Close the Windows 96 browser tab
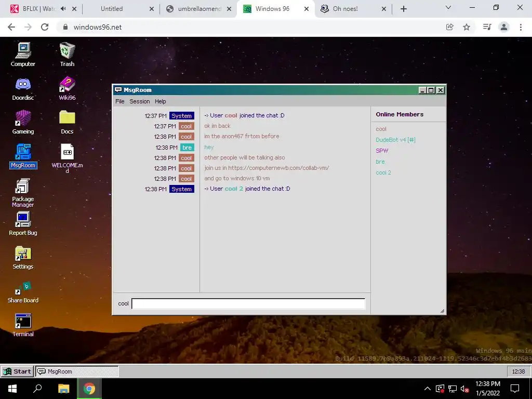Image resolution: width=532 pixels, height=399 pixels. tap(307, 9)
